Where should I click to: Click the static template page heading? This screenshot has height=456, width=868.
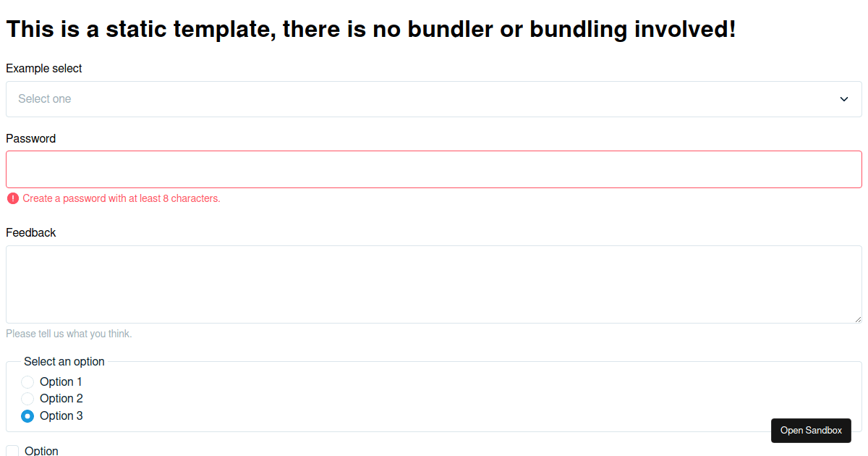point(371,29)
